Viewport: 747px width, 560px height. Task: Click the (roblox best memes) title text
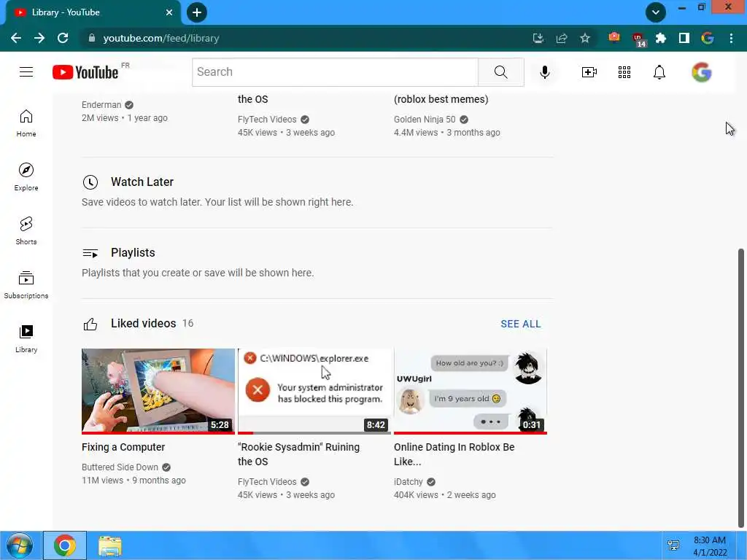click(x=441, y=99)
